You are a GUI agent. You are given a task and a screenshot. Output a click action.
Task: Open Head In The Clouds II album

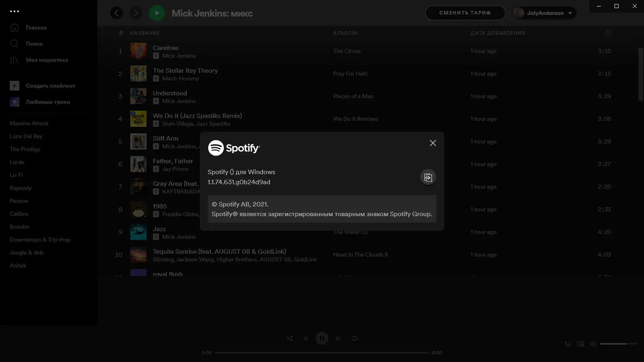(x=360, y=255)
